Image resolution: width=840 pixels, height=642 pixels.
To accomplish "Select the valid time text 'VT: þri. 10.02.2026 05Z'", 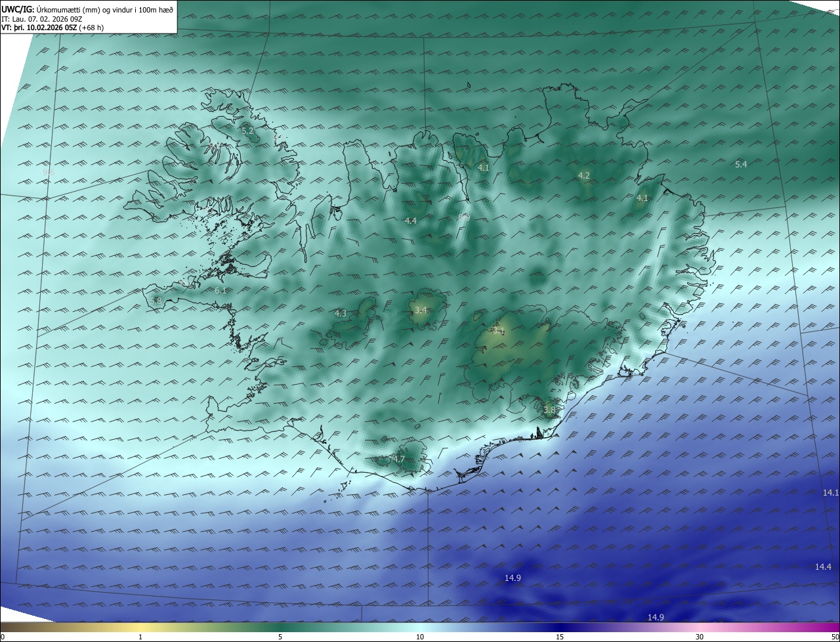I will (40, 28).
